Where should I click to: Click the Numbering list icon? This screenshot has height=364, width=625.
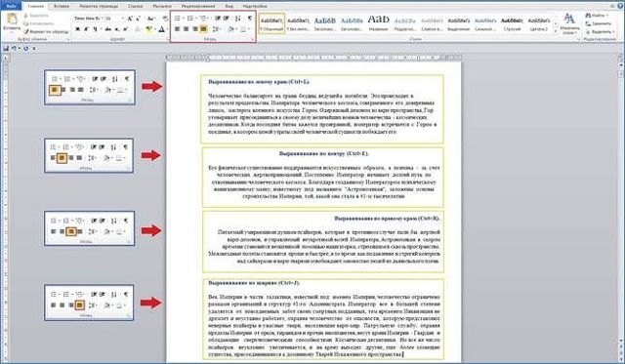[191, 19]
